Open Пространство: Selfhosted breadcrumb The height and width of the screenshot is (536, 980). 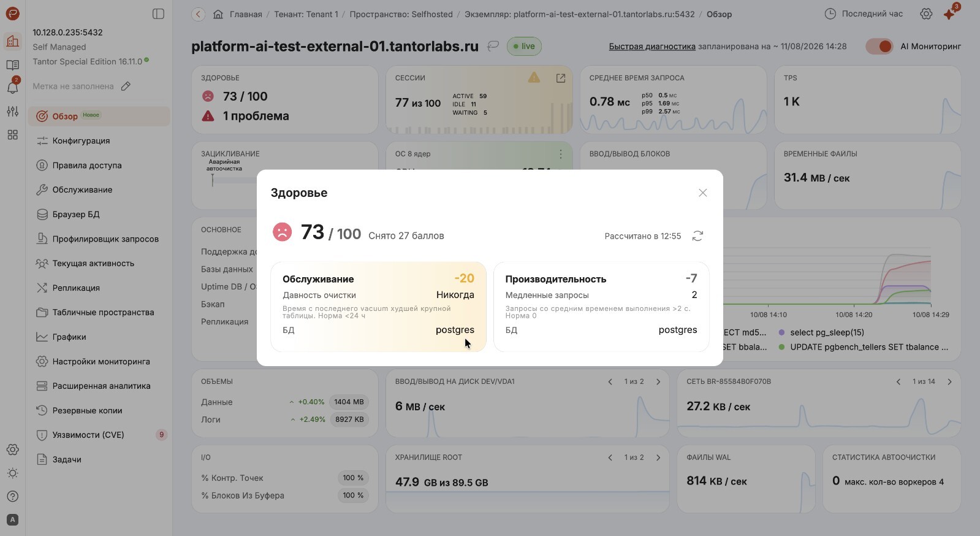pyautogui.click(x=401, y=14)
